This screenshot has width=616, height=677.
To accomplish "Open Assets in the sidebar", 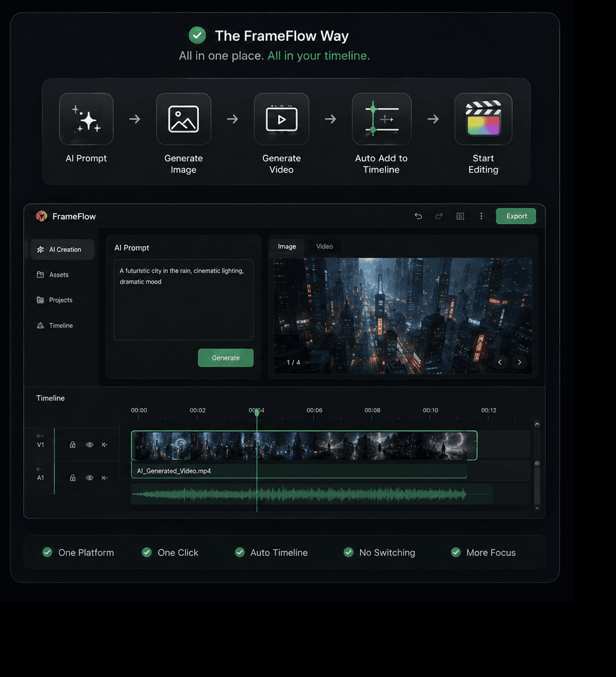I will click(x=53, y=274).
